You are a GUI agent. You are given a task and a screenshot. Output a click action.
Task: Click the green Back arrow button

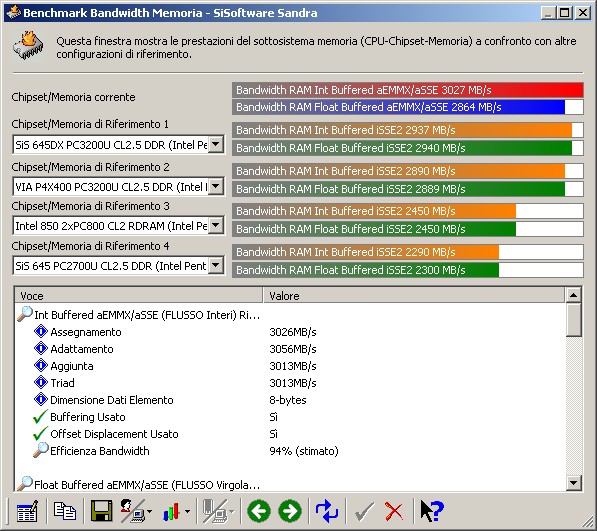[x=259, y=511]
